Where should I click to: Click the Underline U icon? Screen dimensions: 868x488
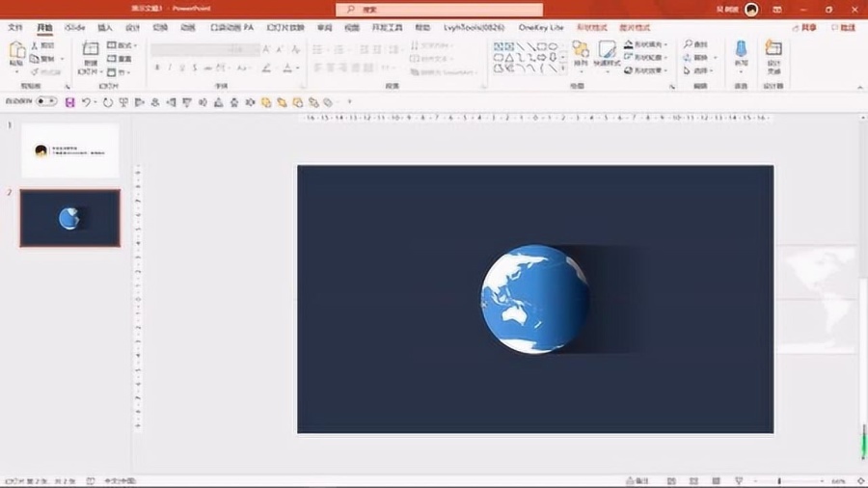click(x=182, y=68)
